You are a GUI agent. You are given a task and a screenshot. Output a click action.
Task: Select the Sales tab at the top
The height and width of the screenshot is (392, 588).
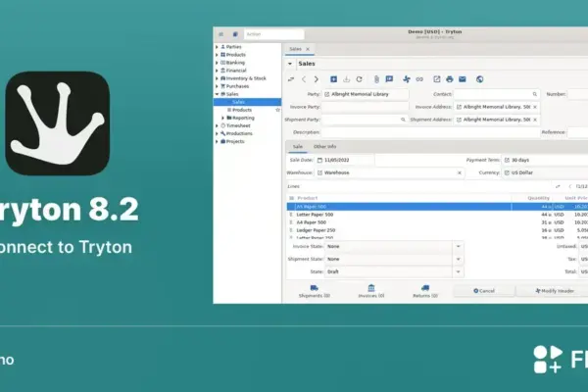coord(296,49)
